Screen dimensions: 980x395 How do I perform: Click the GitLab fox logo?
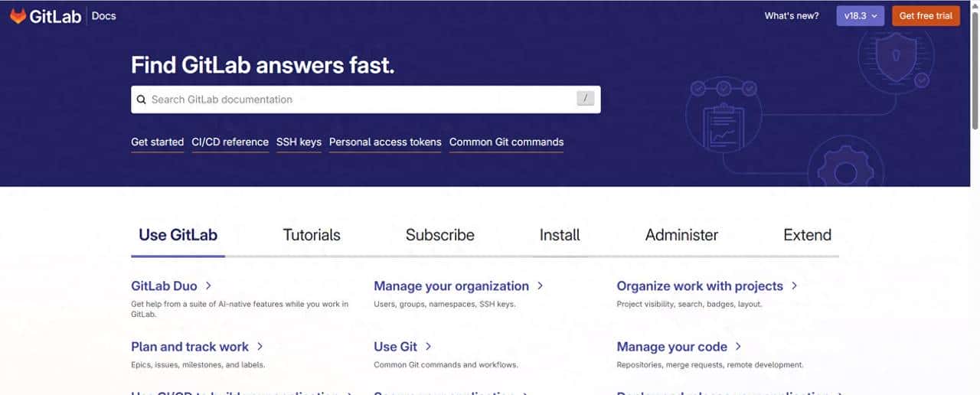[18, 15]
